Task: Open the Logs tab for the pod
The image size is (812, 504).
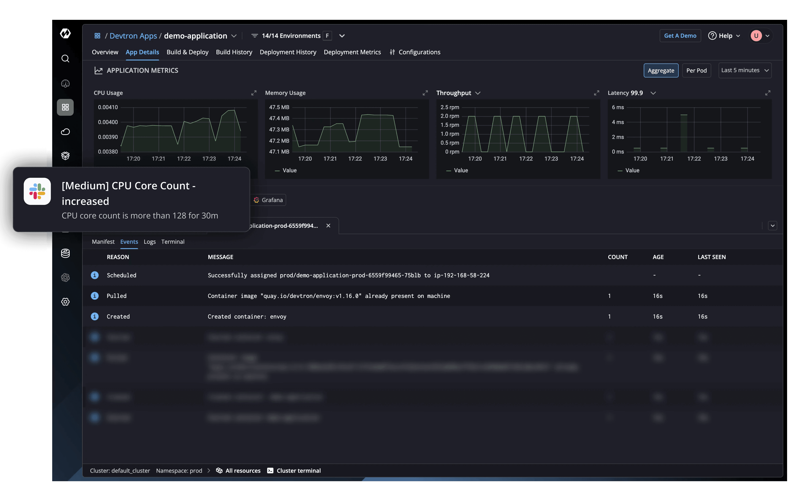Action: click(150, 242)
